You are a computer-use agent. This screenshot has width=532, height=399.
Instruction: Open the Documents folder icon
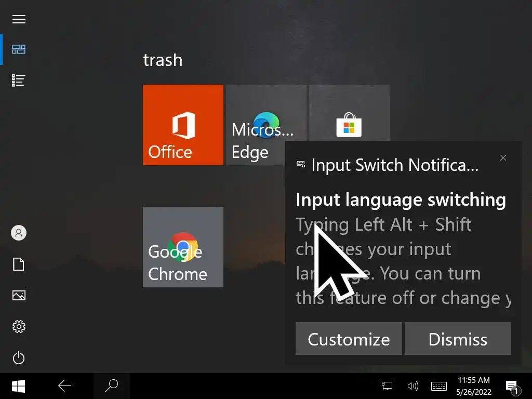click(19, 264)
